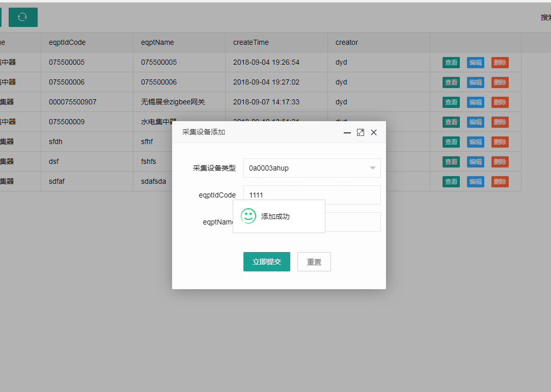Select eqptIdCode cell 075500009
Image resolution: width=551 pixels, height=392 pixels.
tap(87, 122)
